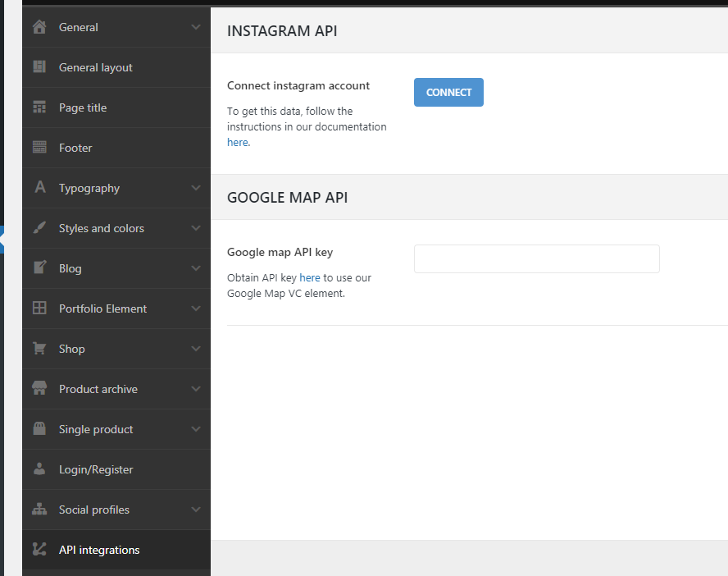The width and height of the screenshot is (728, 576).
Task: Open Product archive menu item
Action: [x=116, y=389]
